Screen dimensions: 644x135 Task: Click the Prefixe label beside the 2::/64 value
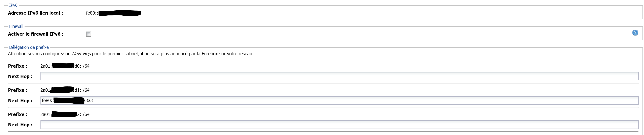pyautogui.click(x=17, y=114)
